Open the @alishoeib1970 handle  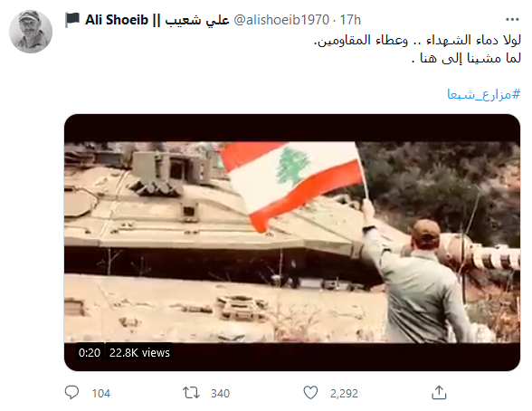281,20
